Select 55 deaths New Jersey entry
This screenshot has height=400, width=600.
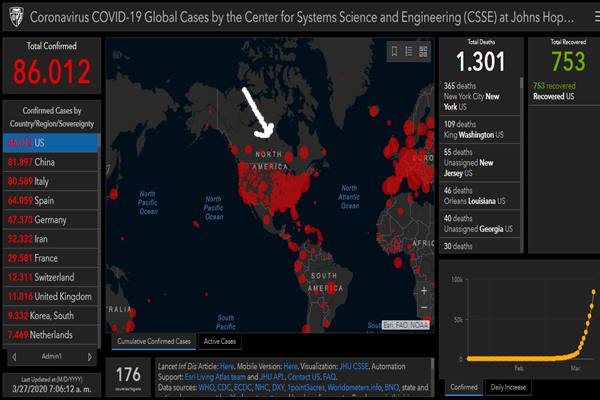point(480,163)
